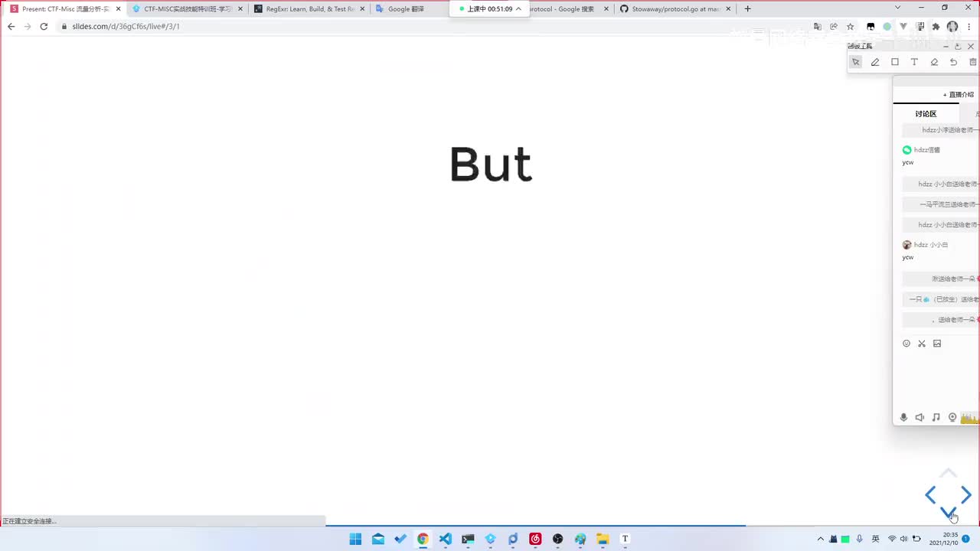Click the chat message by hdzz信鸽

[909, 162]
